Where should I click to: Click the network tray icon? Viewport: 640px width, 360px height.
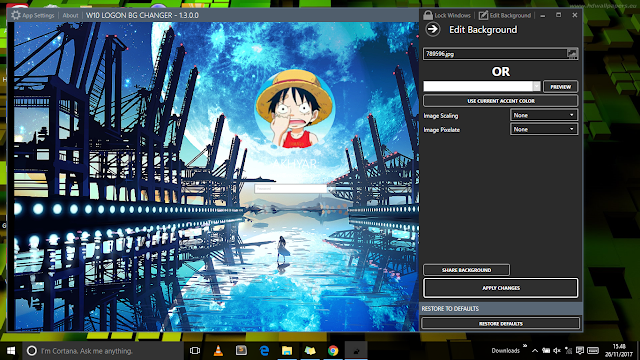coord(568,351)
